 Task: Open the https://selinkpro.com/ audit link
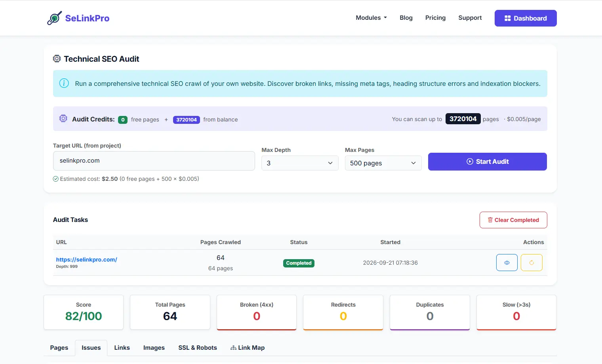point(86,260)
